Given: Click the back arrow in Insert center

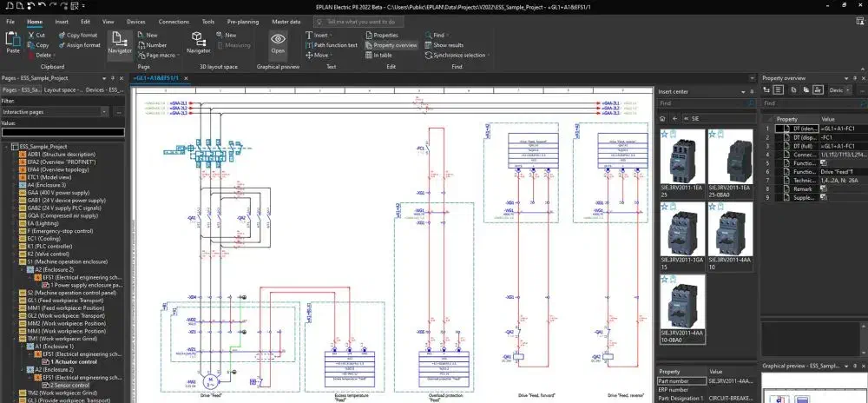Looking at the screenshot, I should point(675,116).
